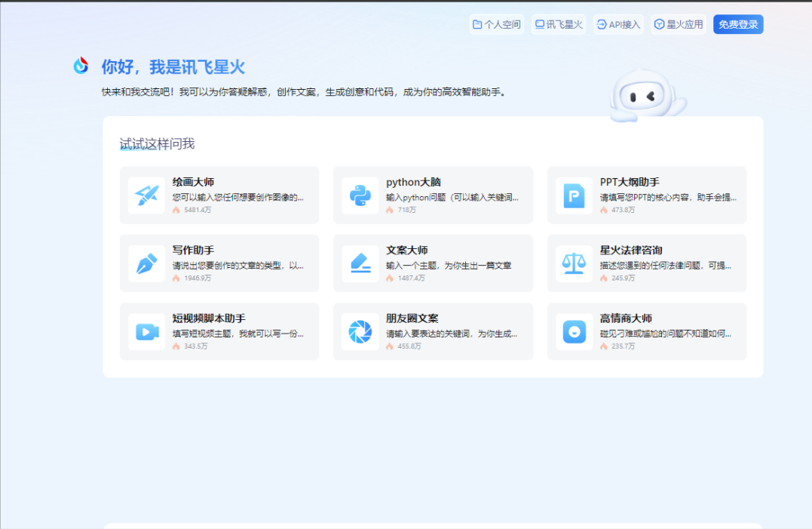
Task: Click the 文案大师 edit icon
Action: point(360,263)
